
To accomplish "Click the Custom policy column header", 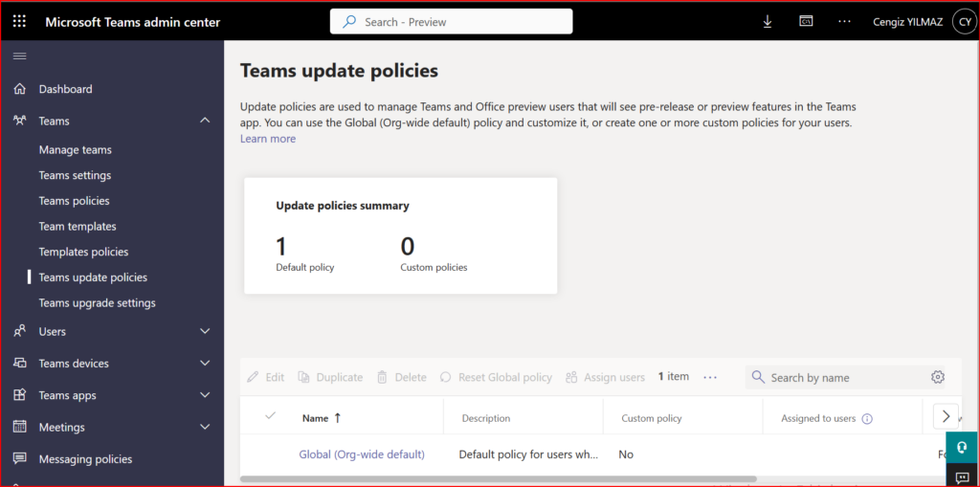I will (x=651, y=418).
